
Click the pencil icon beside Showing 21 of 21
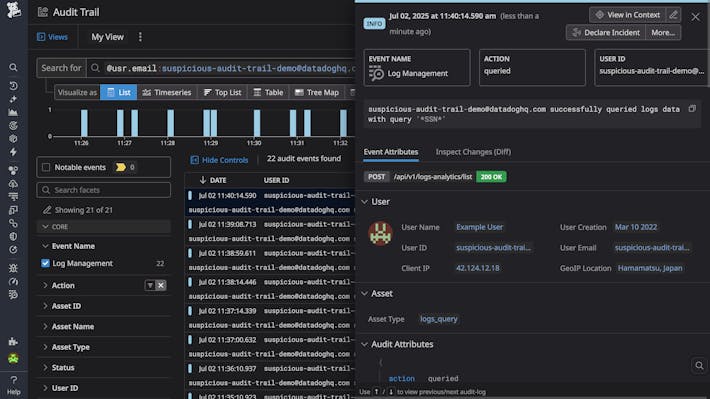[x=47, y=210]
